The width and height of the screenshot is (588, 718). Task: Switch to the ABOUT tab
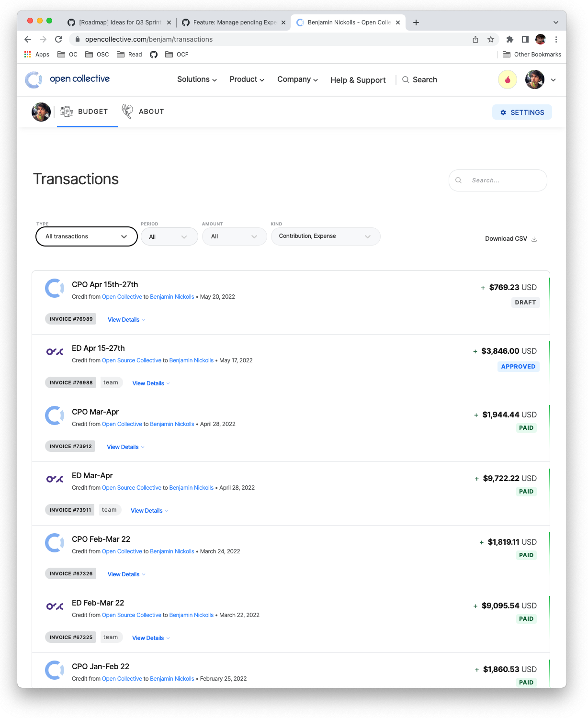[x=151, y=111]
